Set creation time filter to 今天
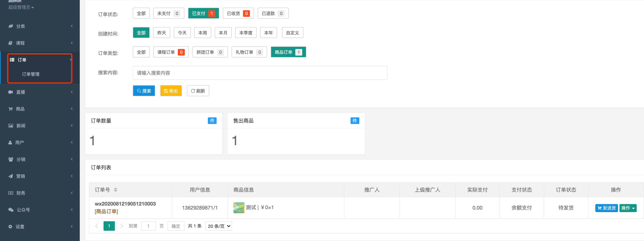644x241 pixels. click(x=182, y=33)
